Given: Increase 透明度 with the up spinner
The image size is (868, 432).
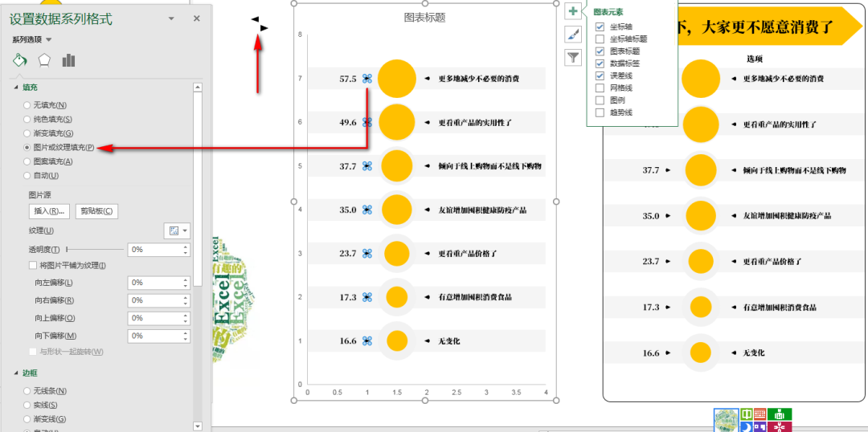Looking at the screenshot, I should [x=186, y=247].
